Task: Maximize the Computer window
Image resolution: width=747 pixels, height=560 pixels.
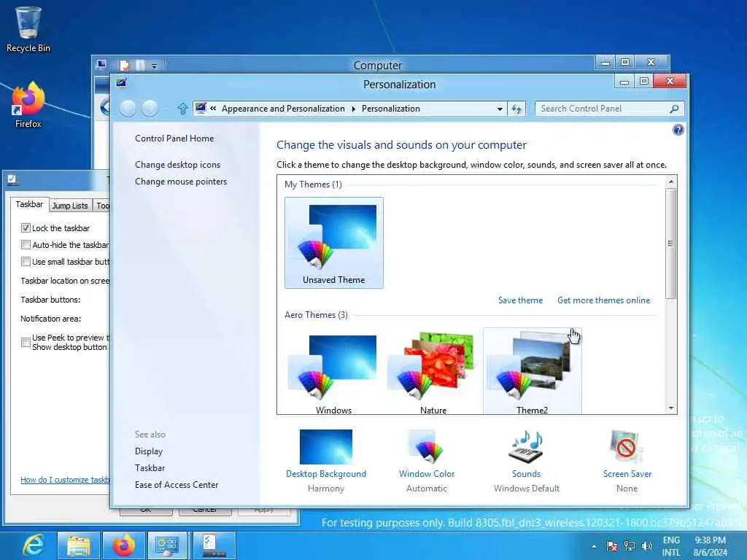Action: click(625, 62)
